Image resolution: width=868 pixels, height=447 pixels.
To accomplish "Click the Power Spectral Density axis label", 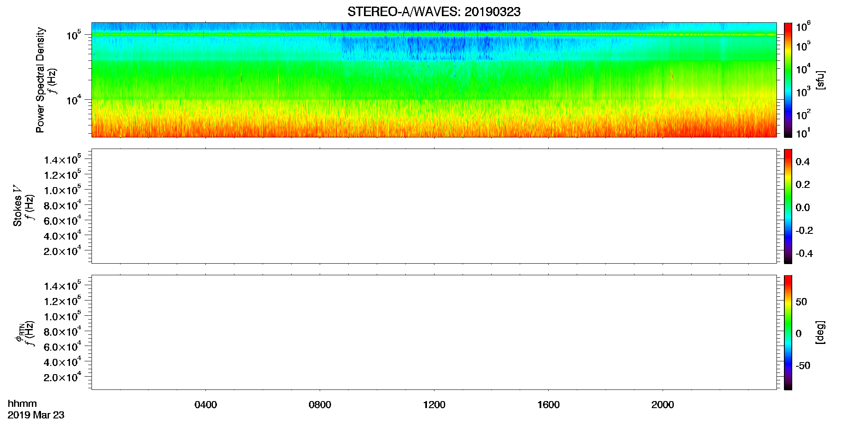I will 40,80.
